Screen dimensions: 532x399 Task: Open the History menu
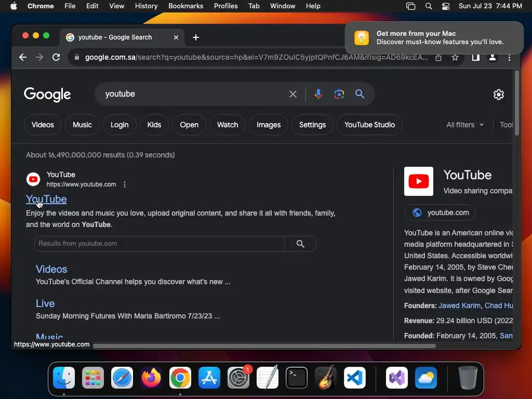(x=146, y=6)
